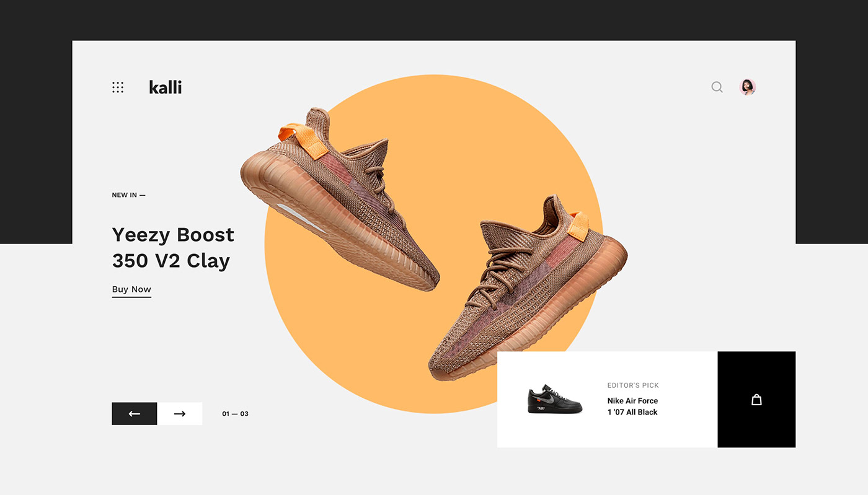Go to previous slide with left arrow
Screen dimensions: 868x495
pyautogui.click(x=135, y=414)
